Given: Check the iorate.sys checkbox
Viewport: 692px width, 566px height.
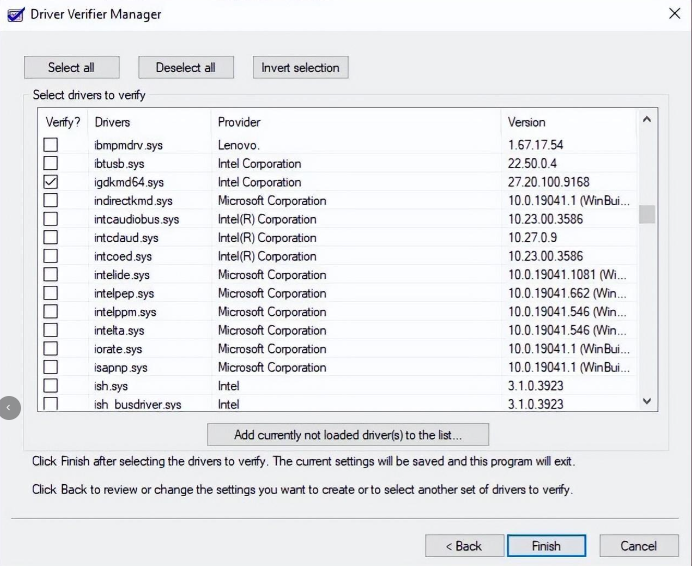Looking at the screenshot, I should coord(51,349).
